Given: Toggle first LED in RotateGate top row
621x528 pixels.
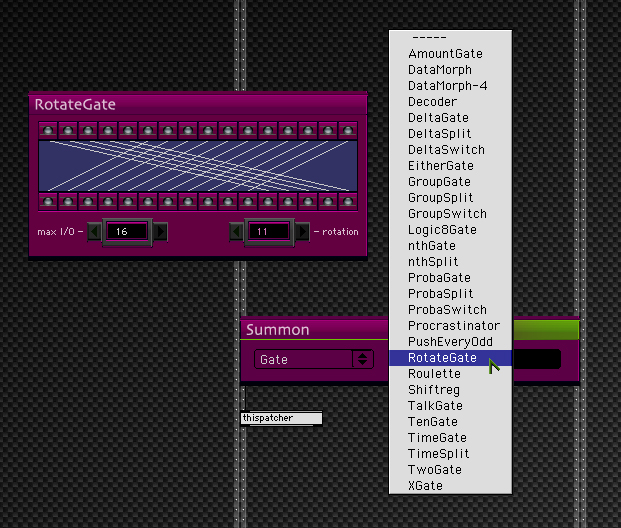Looking at the screenshot, I should (48, 130).
